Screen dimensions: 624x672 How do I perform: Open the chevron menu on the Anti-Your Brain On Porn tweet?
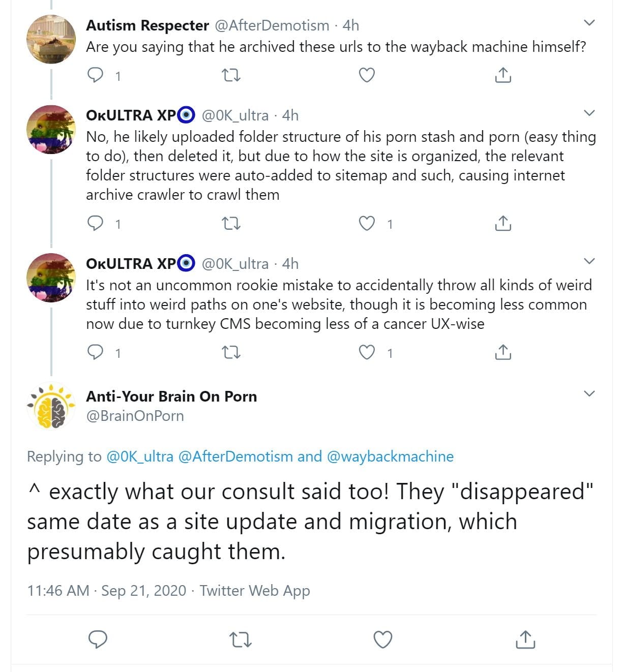click(x=589, y=394)
